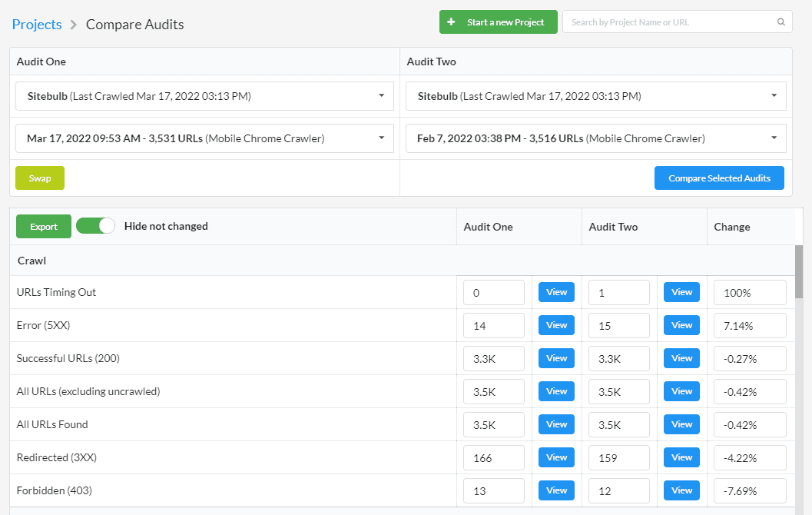812x515 pixels.
Task: Focus the Search by Project Name field
Action: (x=678, y=22)
